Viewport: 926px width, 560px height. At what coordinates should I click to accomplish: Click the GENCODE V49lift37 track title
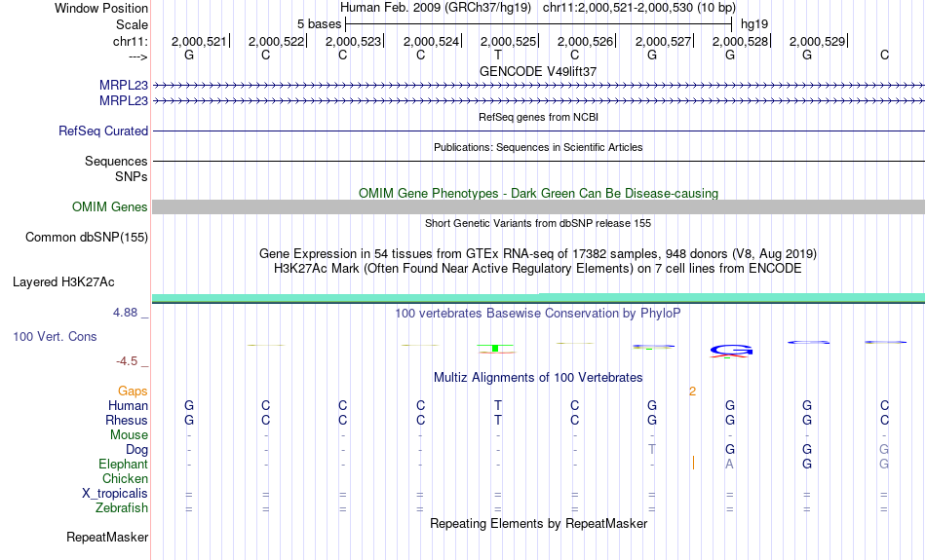(x=538, y=71)
